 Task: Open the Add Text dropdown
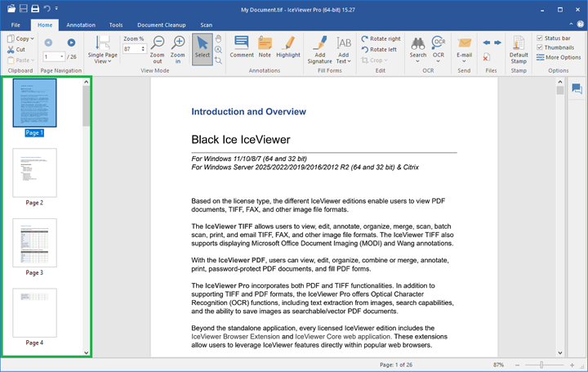coord(344,50)
